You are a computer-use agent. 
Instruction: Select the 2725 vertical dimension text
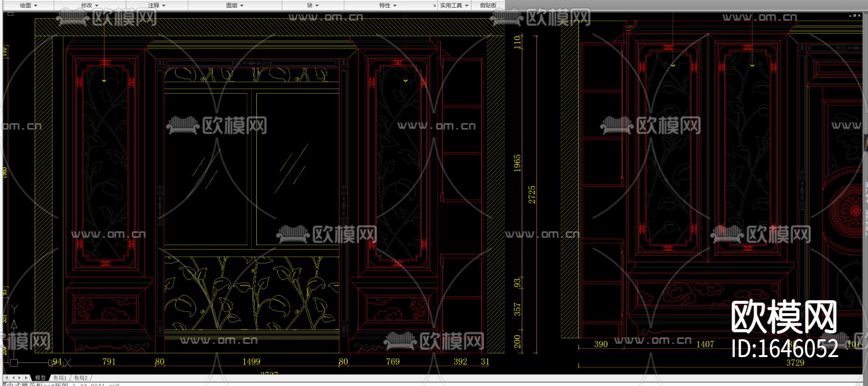point(532,194)
